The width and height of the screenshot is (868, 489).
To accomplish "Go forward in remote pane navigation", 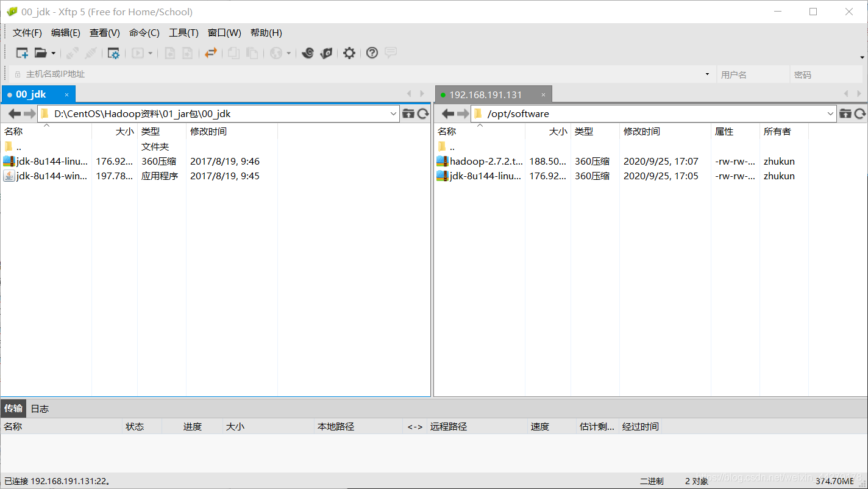I will 463,113.
